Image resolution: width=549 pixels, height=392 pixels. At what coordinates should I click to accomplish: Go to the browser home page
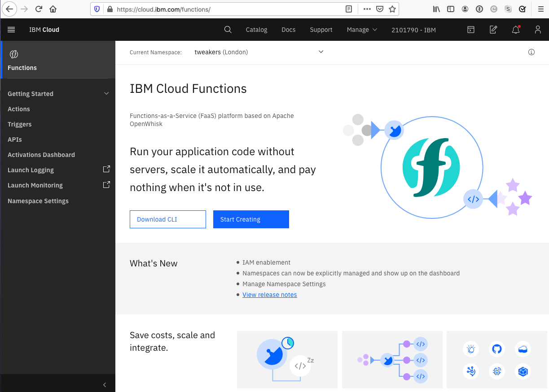click(53, 9)
